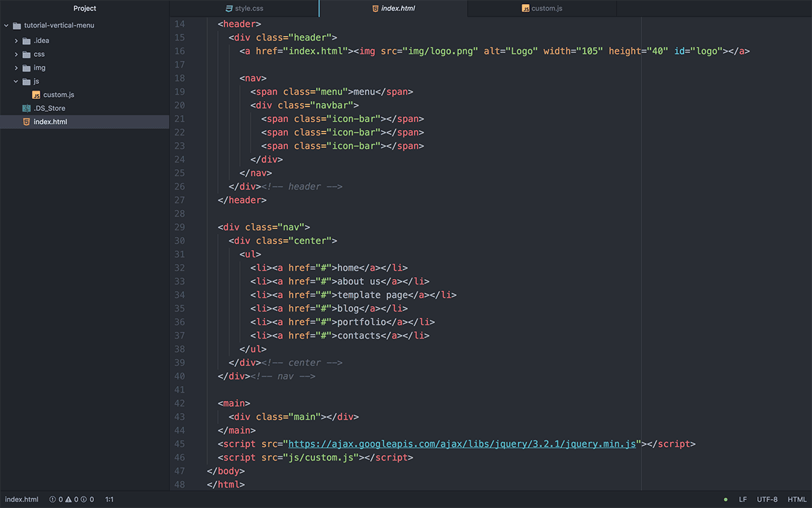Click the nav comment on line 40
This screenshot has width=812, height=508.
point(283,377)
